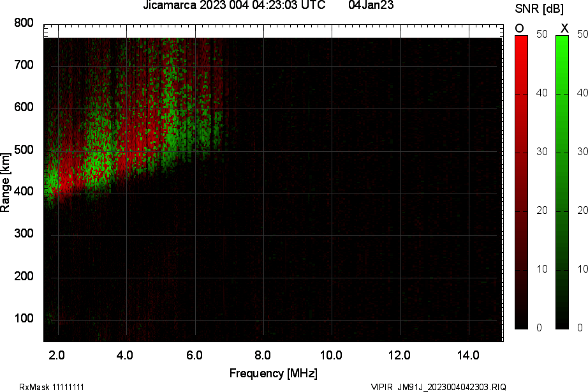
Task: Click the "04Jan23" date label
Action: [x=371, y=6]
